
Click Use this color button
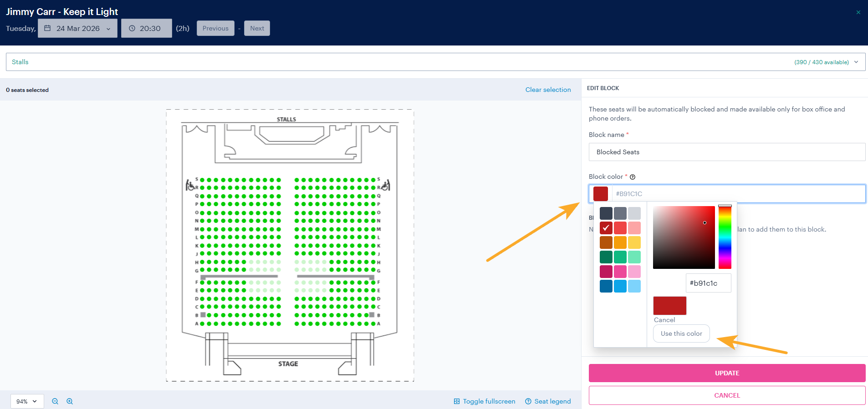point(681,333)
